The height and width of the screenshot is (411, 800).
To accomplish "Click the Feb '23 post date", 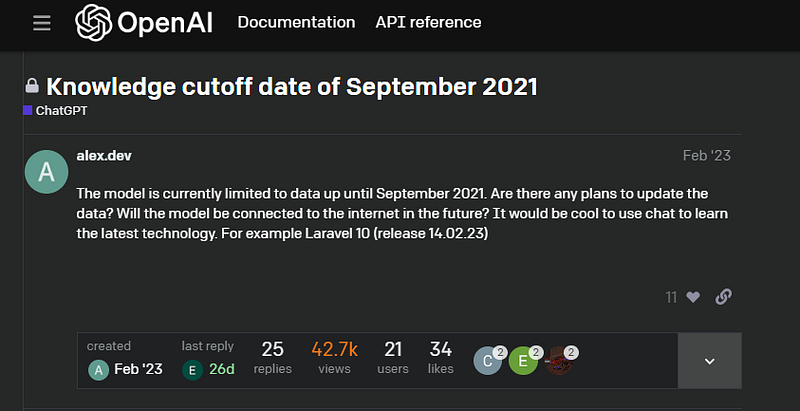I will 706,156.
